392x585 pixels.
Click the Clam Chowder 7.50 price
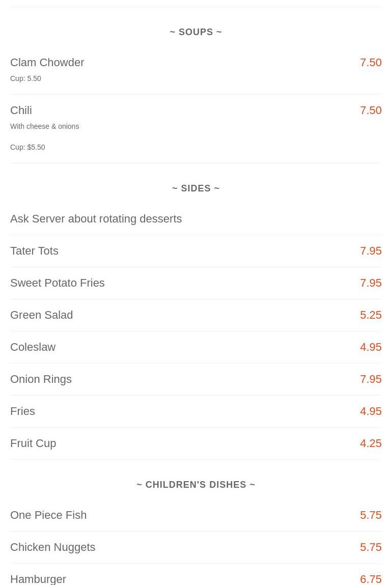(x=371, y=62)
